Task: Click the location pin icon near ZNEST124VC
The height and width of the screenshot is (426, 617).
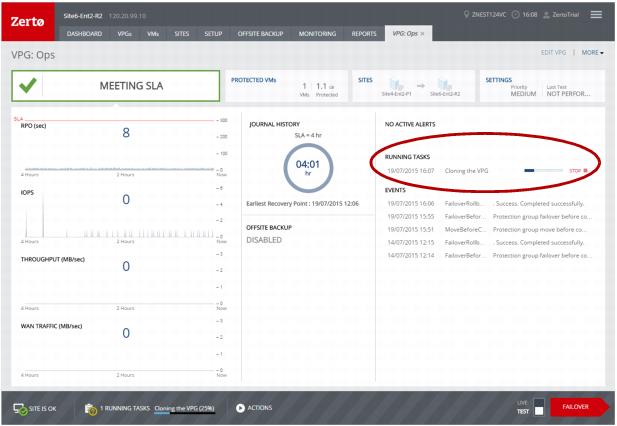Action: coord(466,15)
